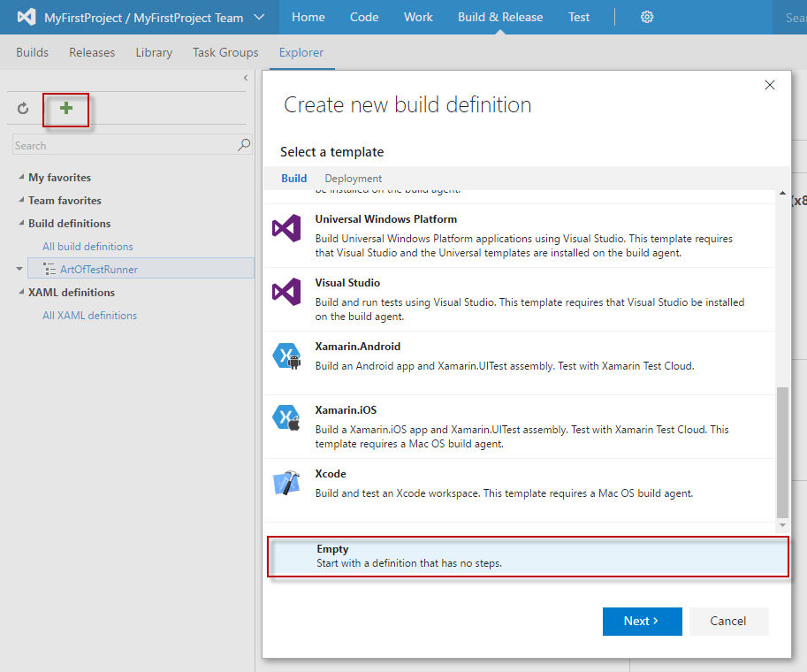Click the Universal Windows Platform template icon

pyautogui.click(x=286, y=227)
